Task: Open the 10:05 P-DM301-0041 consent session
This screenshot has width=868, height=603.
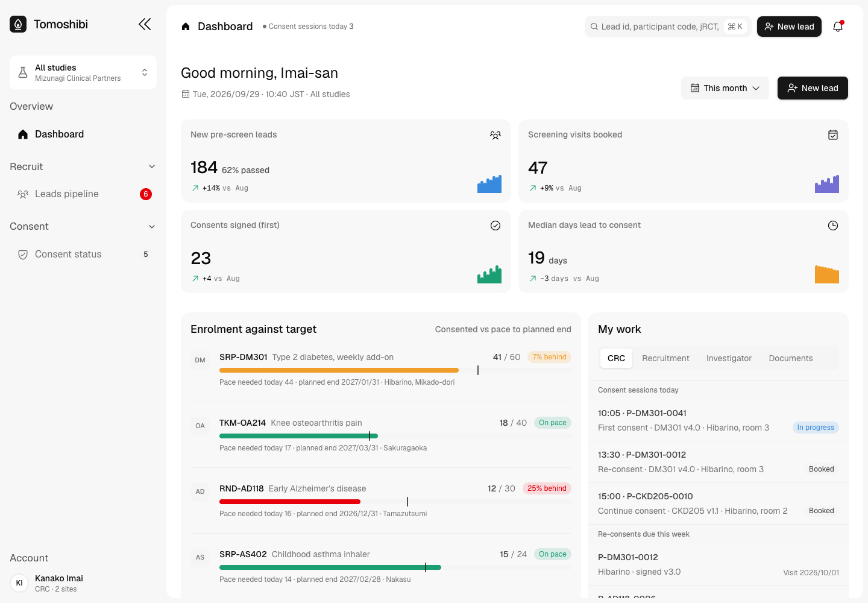Action: click(x=719, y=420)
